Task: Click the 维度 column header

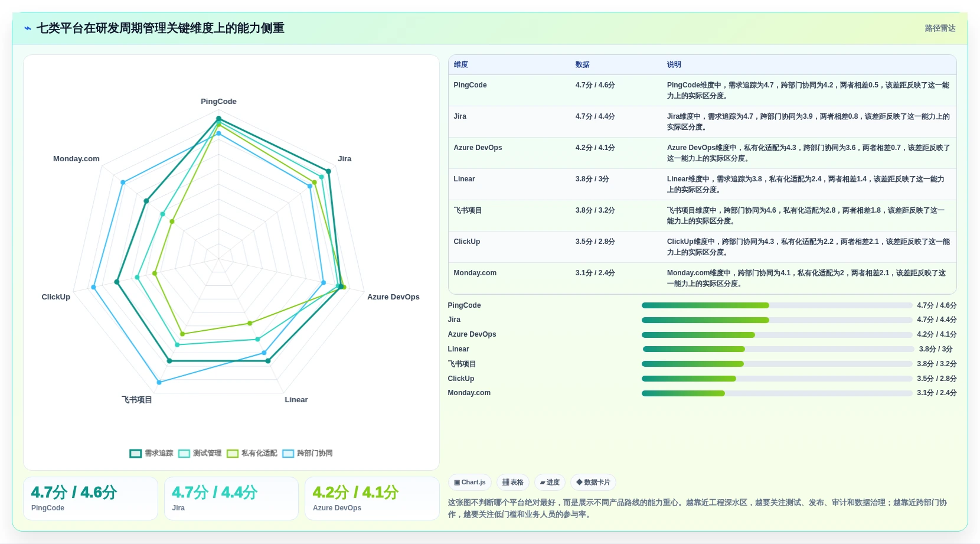Action: tap(461, 64)
